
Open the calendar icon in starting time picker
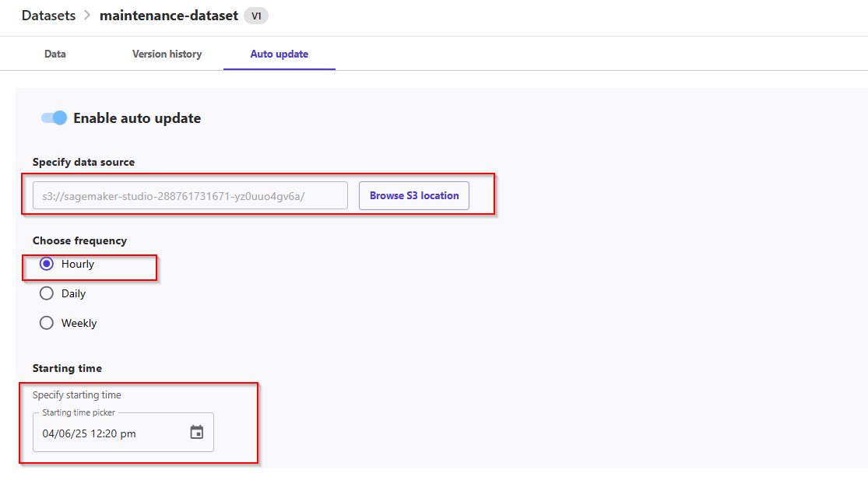coord(196,433)
